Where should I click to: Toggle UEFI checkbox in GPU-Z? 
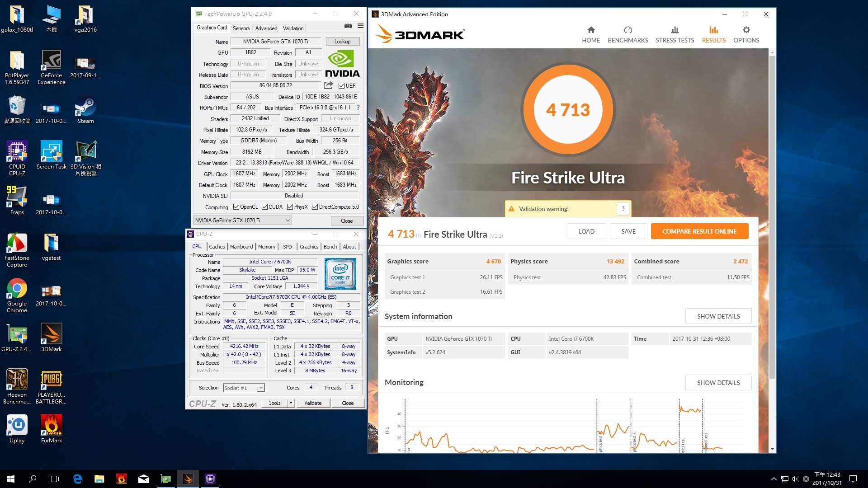341,86
